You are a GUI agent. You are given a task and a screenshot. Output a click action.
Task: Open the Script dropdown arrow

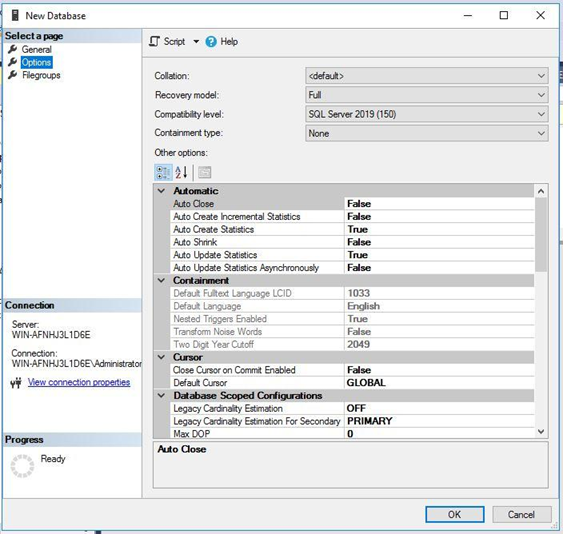click(x=196, y=42)
